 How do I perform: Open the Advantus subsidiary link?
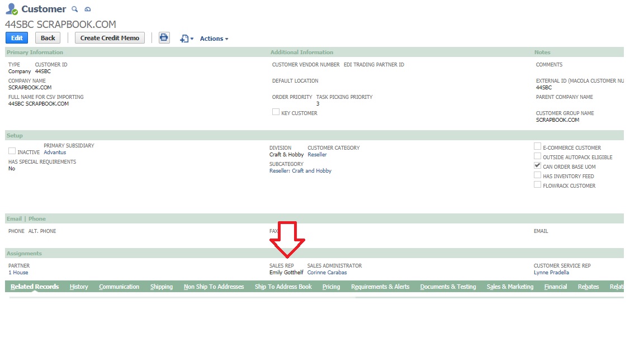pos(55,153)
